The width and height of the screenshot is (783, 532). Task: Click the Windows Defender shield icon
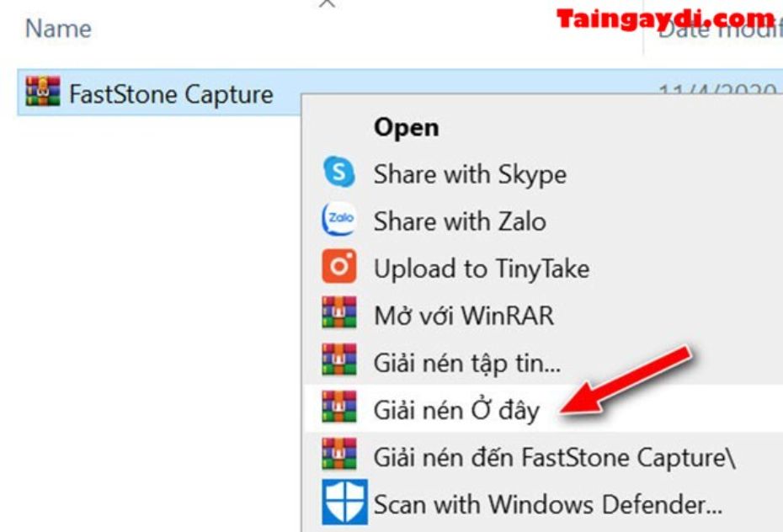[344, 502]
